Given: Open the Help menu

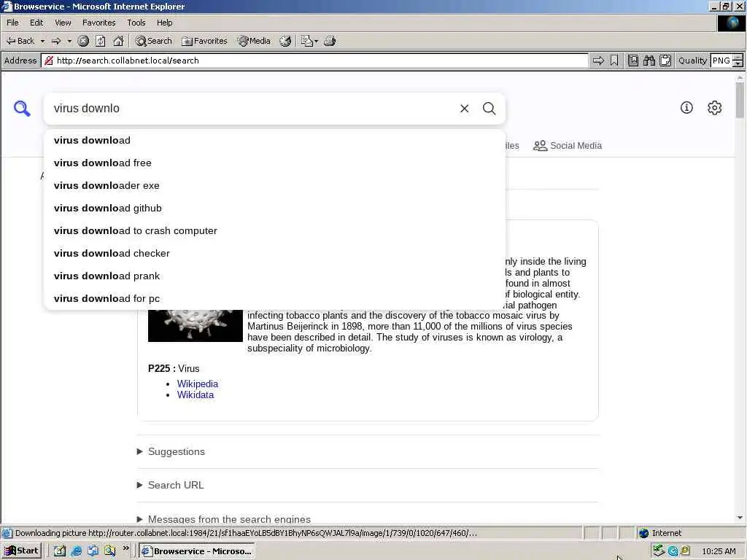Looking at the screenshot, I should [x=164, y=23].
